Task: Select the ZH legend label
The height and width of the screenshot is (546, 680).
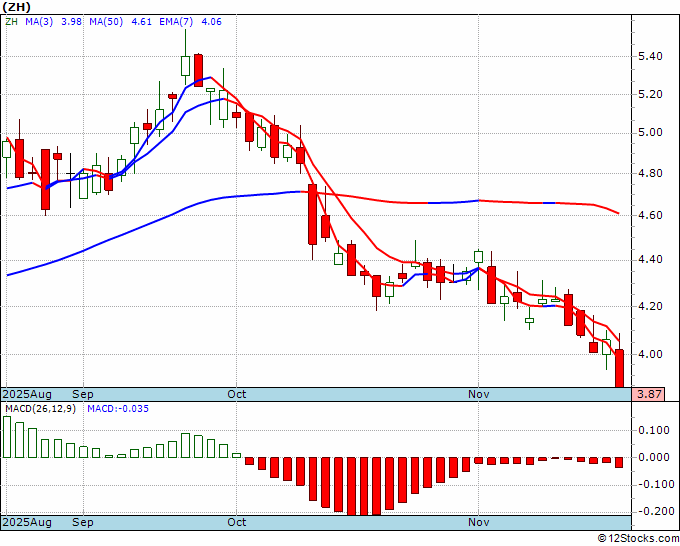Action: click(11, 22)
